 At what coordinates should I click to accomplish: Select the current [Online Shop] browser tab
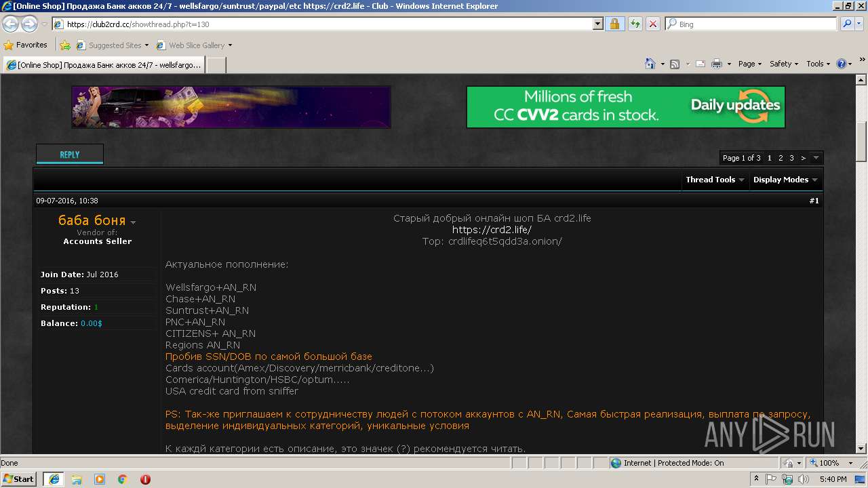click(x=103, y=65)
